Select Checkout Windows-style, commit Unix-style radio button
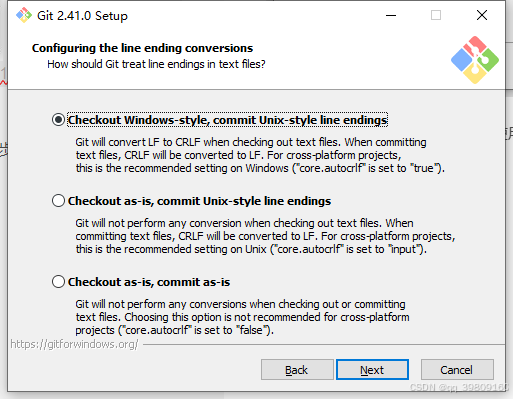The height and width of the screenshot is (399, 513). [58, 120]
